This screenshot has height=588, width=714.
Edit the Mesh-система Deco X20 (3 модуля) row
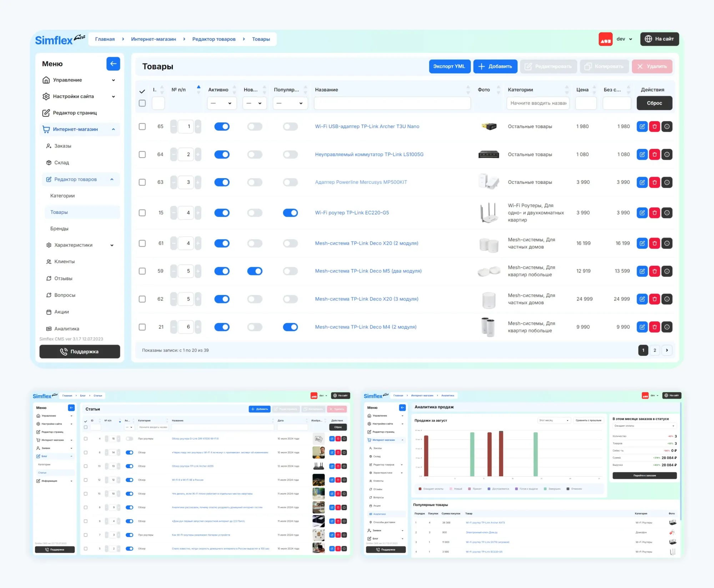[x=642, y=299]
